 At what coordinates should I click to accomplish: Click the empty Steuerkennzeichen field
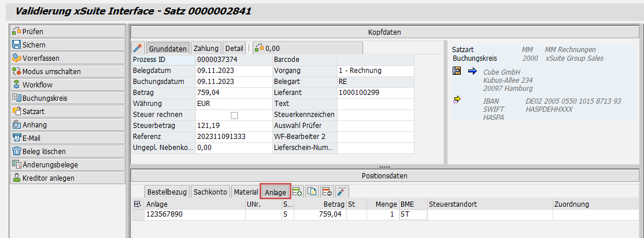(x=375, y=115)
